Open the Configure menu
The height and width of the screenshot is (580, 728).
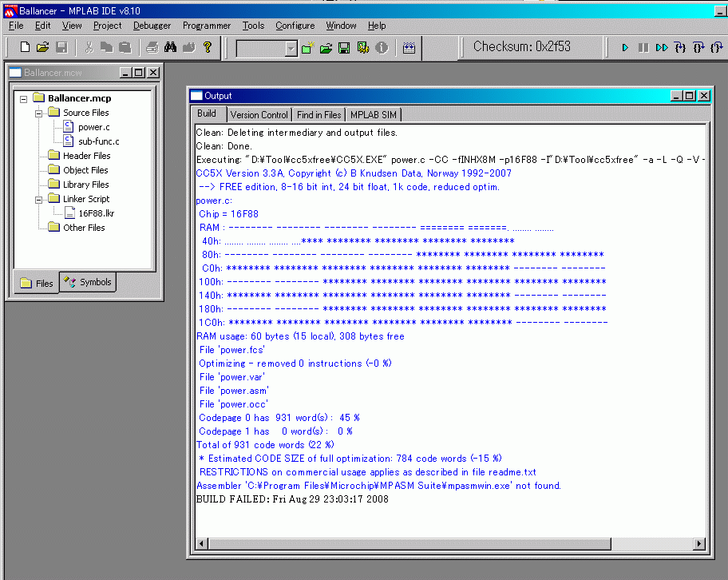point(295,26)
